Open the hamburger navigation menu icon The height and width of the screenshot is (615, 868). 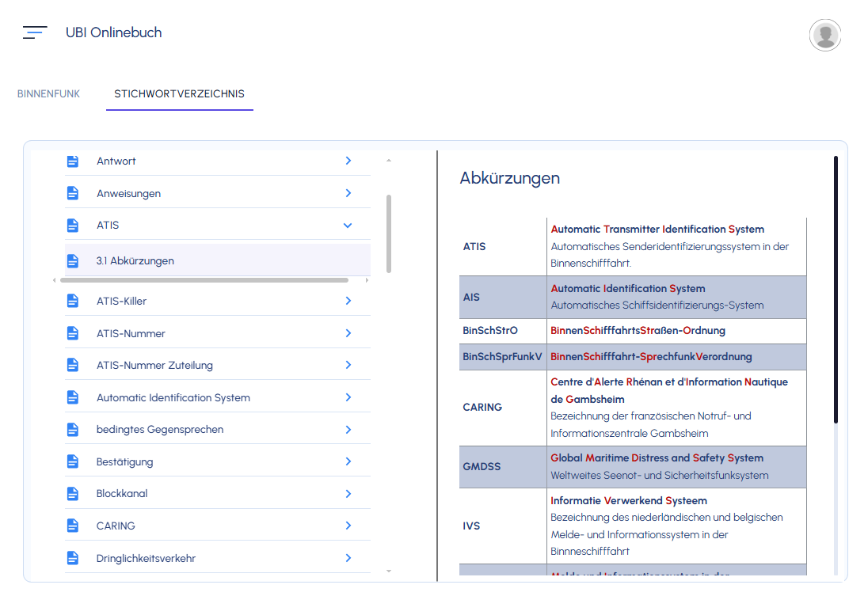(35, 32)
